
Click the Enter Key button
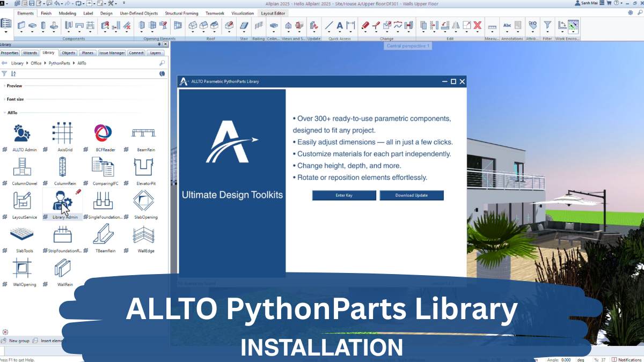point(344,195)
